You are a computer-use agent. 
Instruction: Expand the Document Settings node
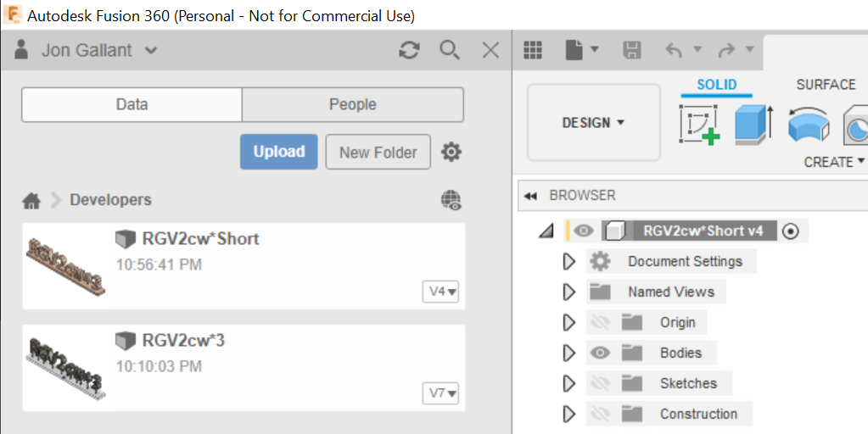point(568,261)
